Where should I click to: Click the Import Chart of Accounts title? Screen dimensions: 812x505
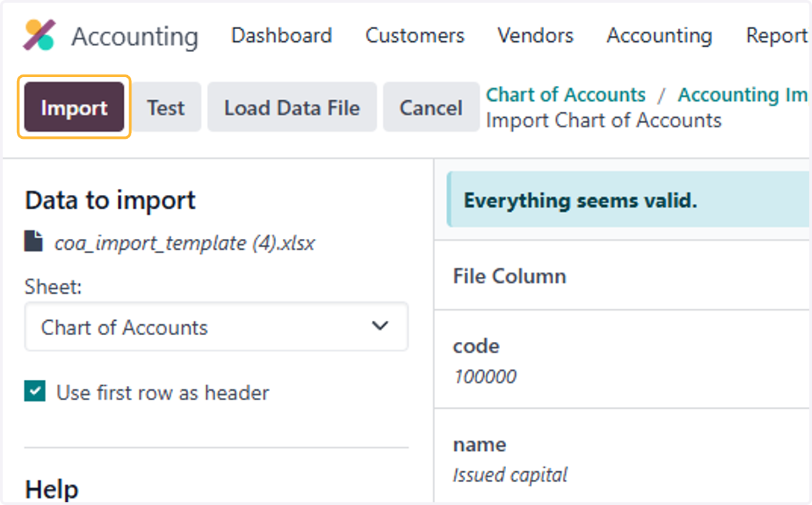(604, 120)
